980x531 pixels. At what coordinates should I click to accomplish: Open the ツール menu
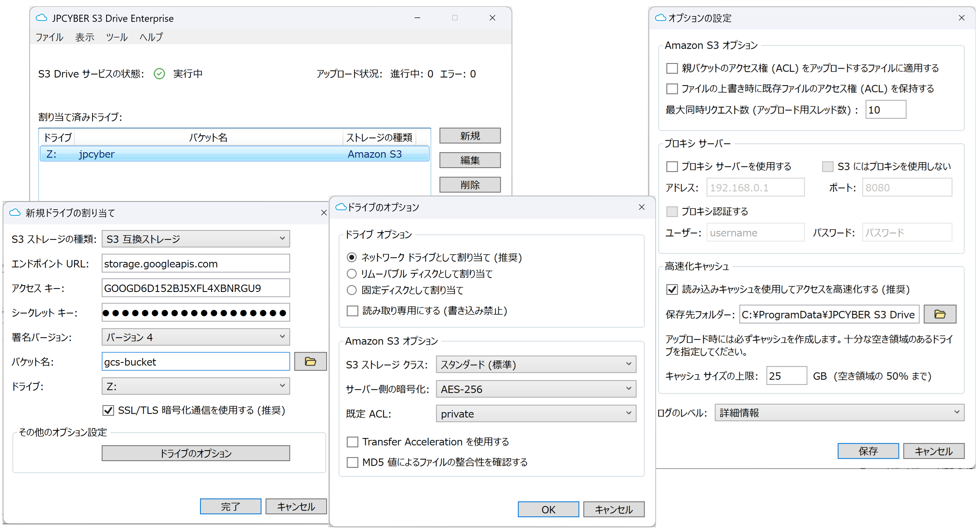(116, 37)
